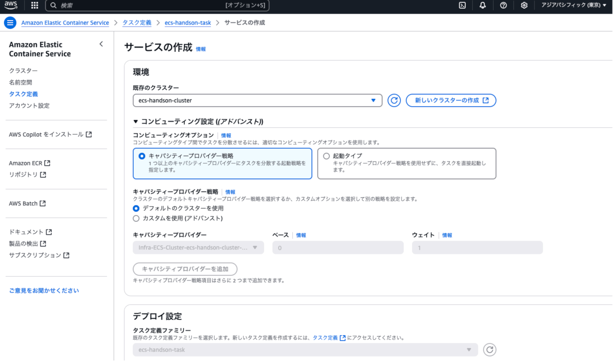613x364 pixels.
Task: Collapse the コンピューティング設定 (アドバンスト) section
Action: [136, 121]
